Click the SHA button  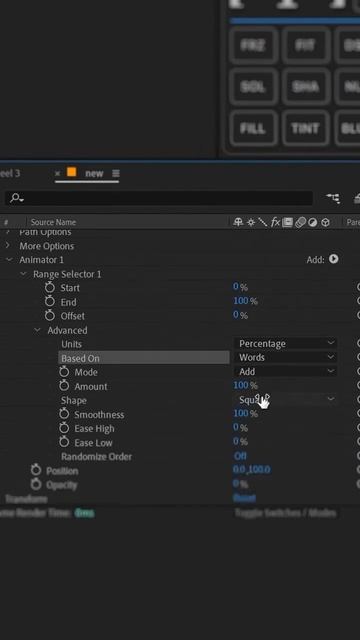305,87
